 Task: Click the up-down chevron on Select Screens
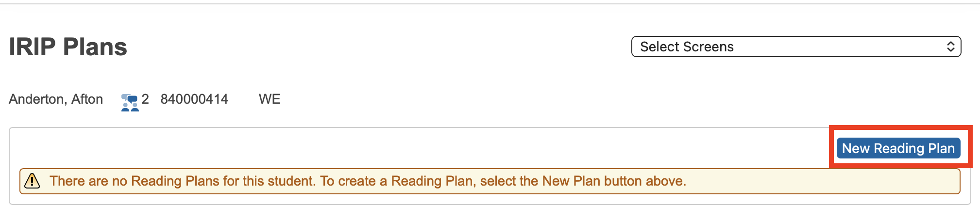click(x=950, y=47)
